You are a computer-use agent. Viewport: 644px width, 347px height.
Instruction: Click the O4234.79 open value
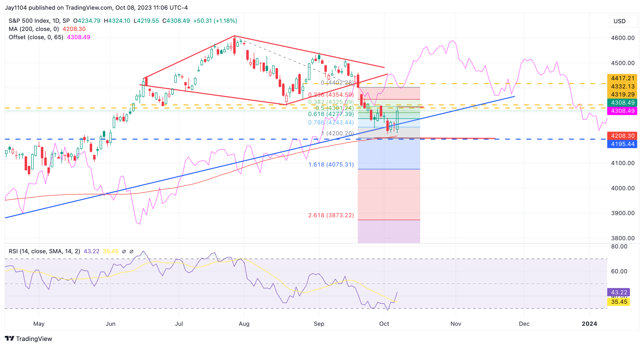pos(87,21)
